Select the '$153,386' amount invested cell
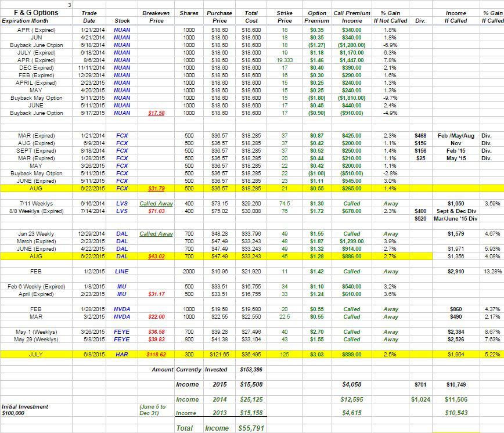The image size is (504, 433). point(251,369)
